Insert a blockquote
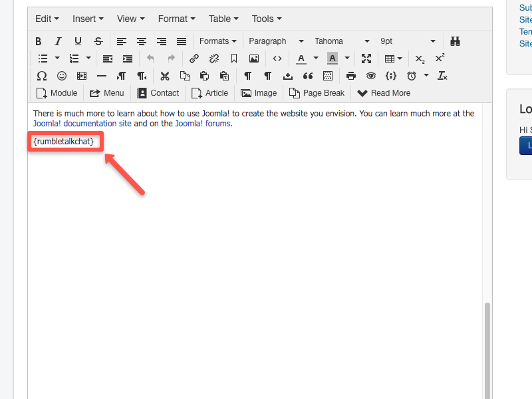Viewport: 532px width, 399px height. pos(308,76)
